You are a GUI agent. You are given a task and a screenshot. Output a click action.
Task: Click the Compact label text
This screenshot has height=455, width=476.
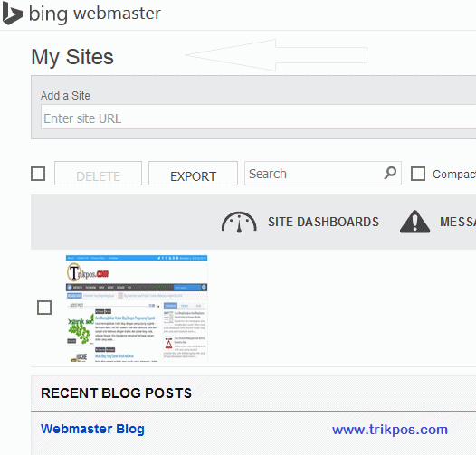[x=454, y=175]
